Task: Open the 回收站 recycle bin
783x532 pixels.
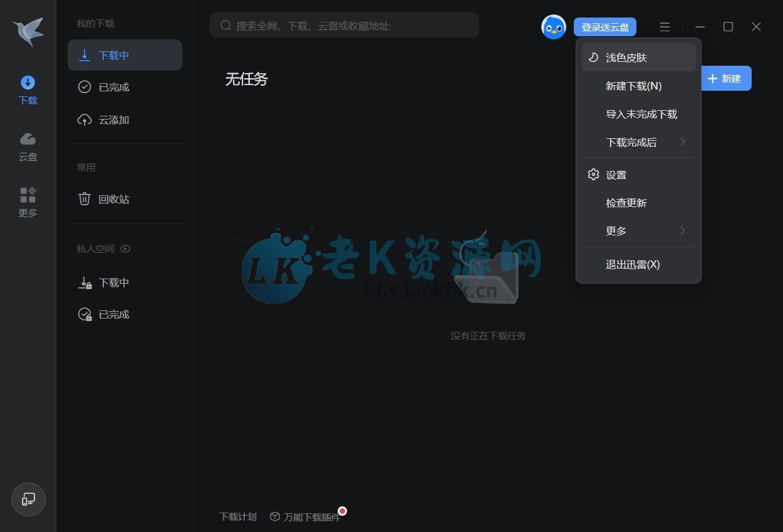Action: tap(125, 199)
